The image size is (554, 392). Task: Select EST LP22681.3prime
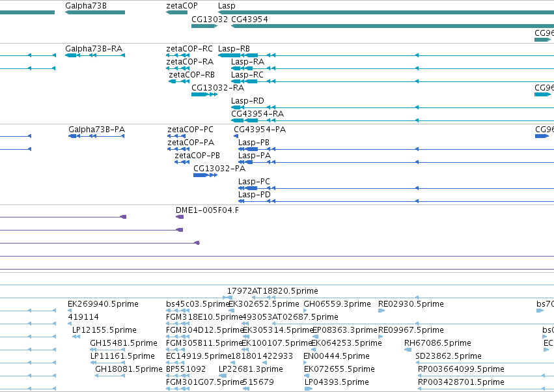[251, 369]
